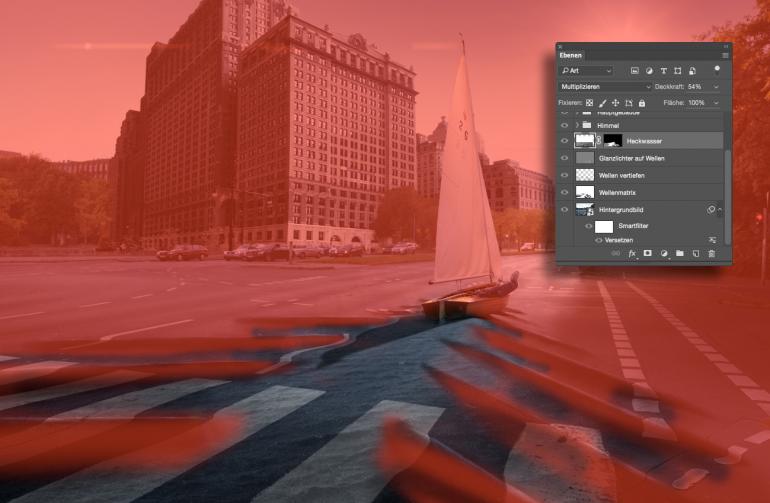The width and height of the screenshot is (770, 503).
Task: Toggle Smartfilter visibility eye
Action: (588, 226)
